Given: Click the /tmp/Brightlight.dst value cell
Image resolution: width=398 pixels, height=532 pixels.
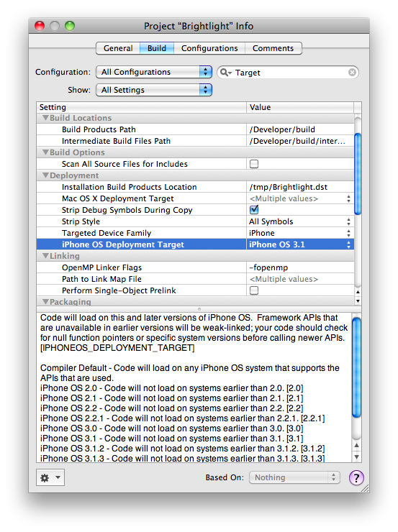Looking at the screenshot, I should [300, 187].
